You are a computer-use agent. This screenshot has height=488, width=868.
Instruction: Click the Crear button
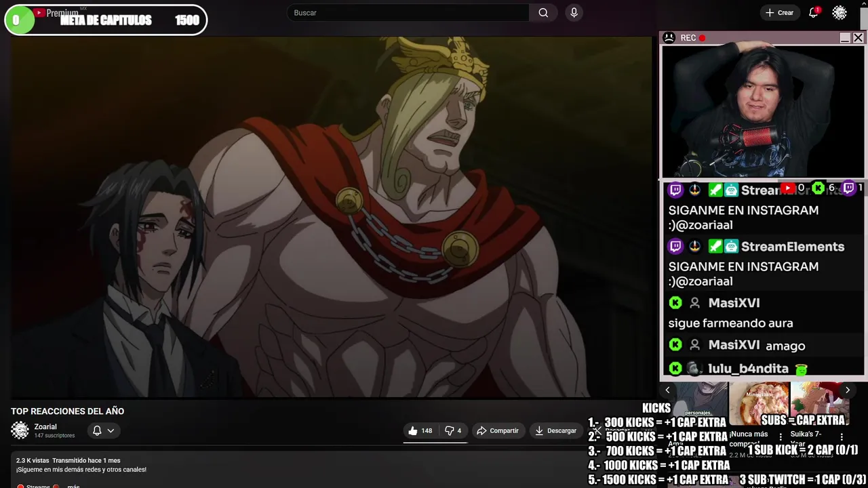pos(779,13)
